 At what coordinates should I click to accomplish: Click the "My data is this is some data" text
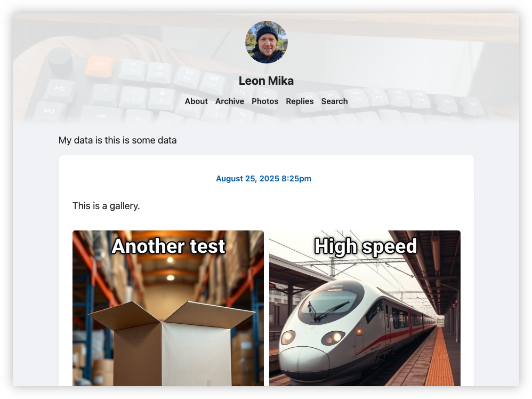coord(117,140)
